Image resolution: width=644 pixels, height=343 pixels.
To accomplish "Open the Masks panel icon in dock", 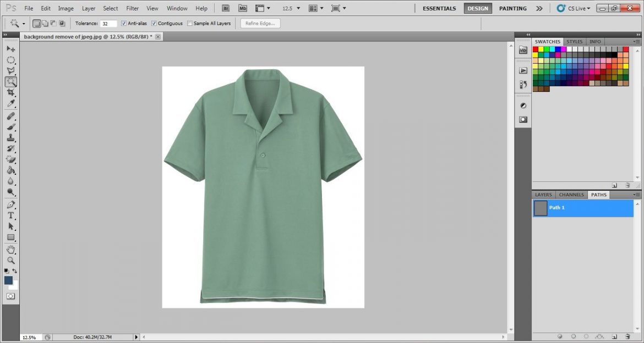I will point(523,119).
